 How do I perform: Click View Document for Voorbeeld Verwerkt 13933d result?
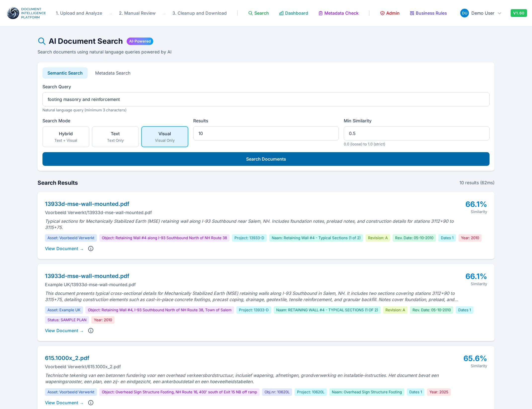tap(64, 249)
